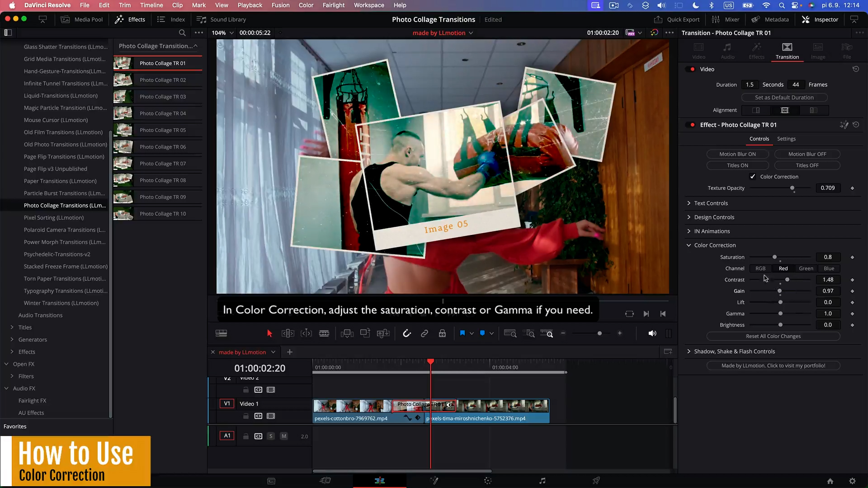Viewport: 868px width, 488px height.
Task: Click the Saturation slider handle
Action: pyautogui.click(x=774, y=257)
